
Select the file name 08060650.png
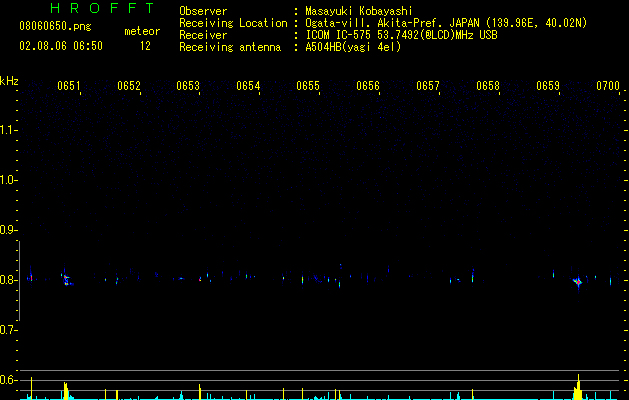pos(55,27)
